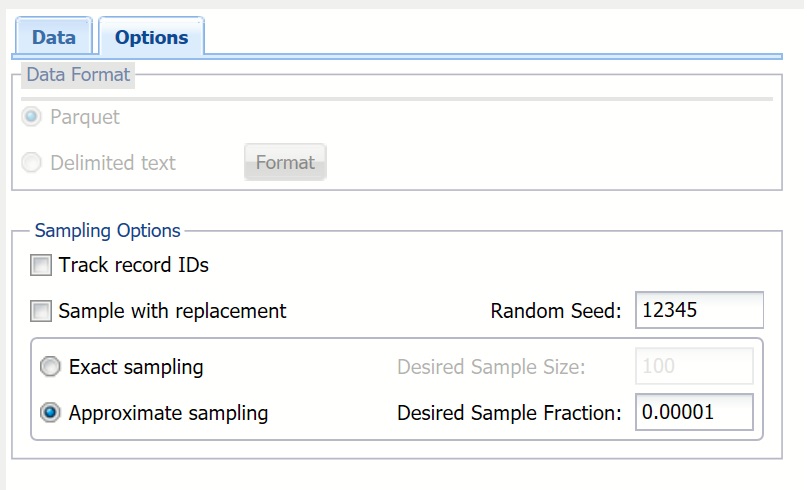Select the Delimited text radio button
The width and height of the screenshot is (807, 490).
(33, 162)
